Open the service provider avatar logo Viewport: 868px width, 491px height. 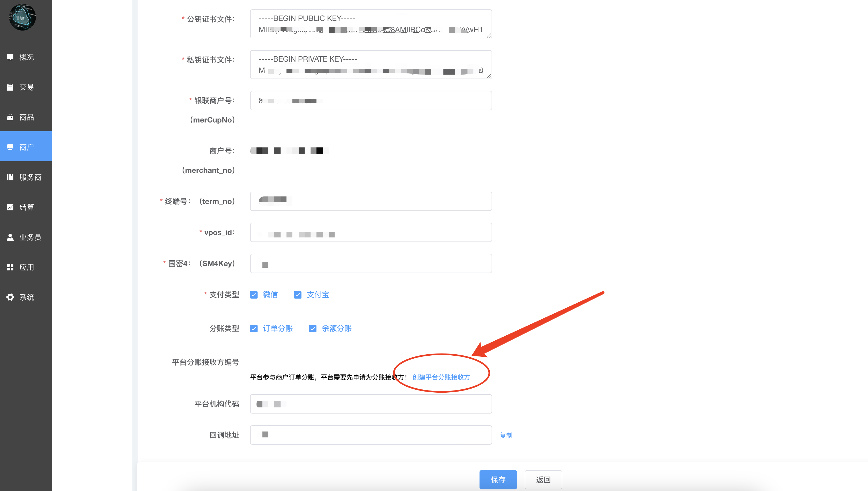22,17
